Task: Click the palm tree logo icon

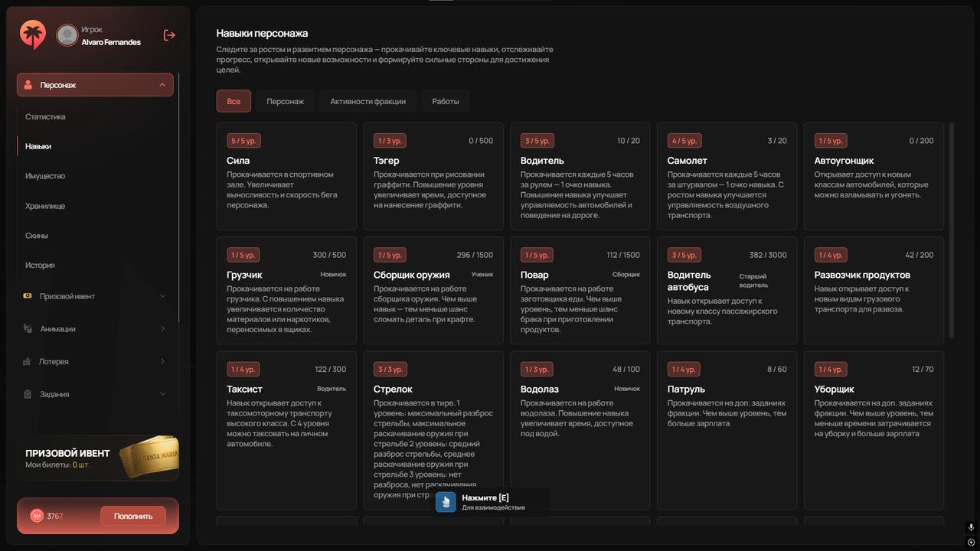Action: coord(33,34)
